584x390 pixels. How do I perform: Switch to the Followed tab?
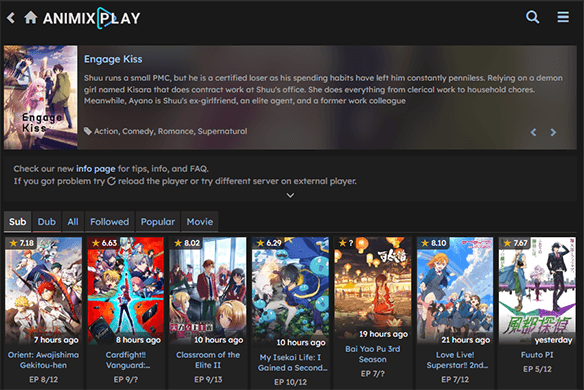pyautogui.click(x=110, y=222)
